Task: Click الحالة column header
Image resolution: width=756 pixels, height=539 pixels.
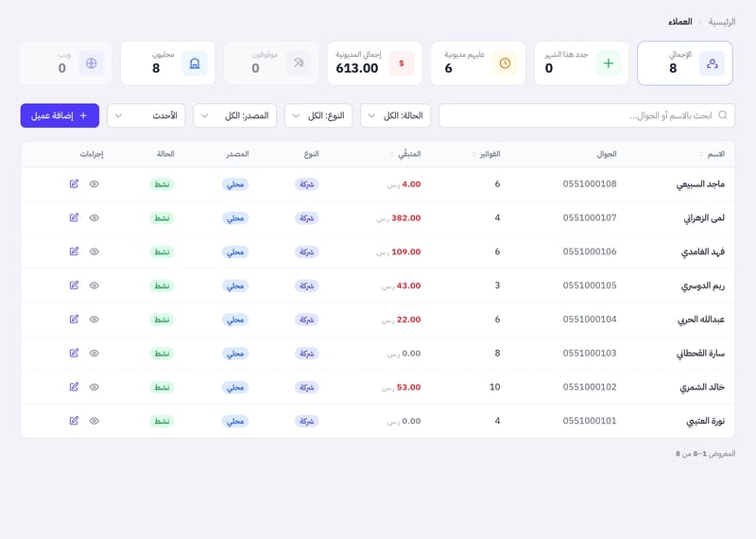Action: click(x=165, y=154)
